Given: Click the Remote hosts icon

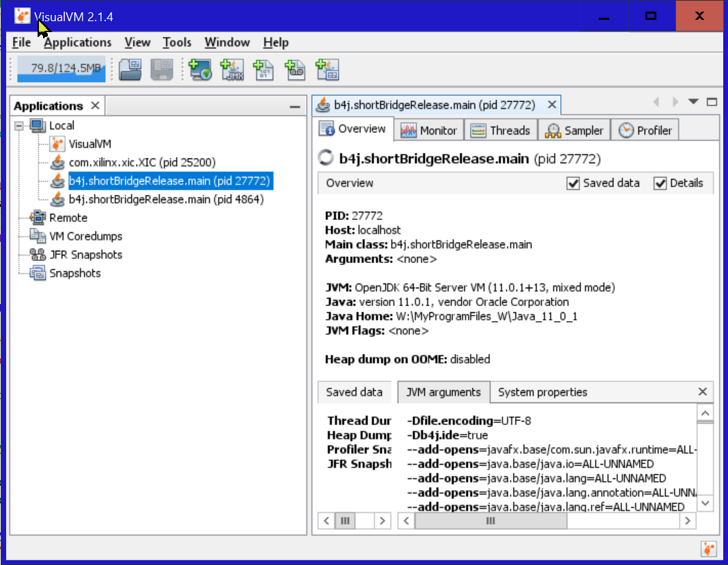Looking at the screenshot, I should pos(38,217).
